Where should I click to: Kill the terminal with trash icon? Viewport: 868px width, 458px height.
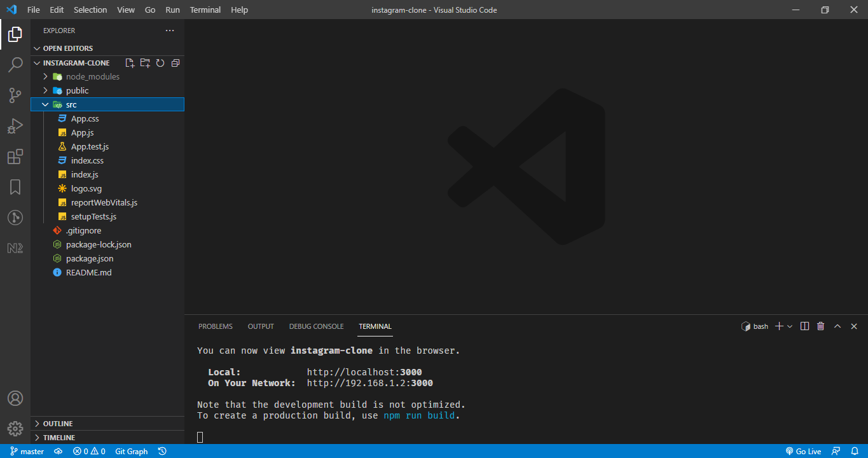pos(820,326)
